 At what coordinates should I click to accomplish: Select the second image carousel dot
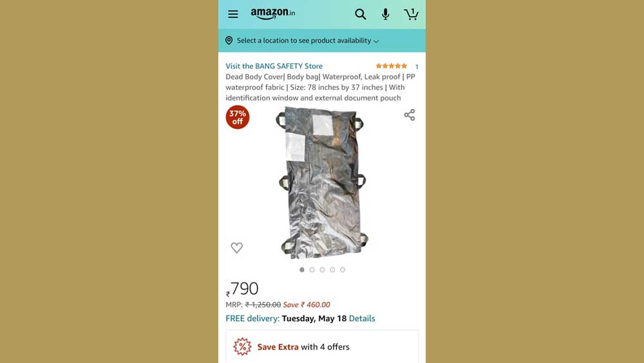tap(312, 270)
